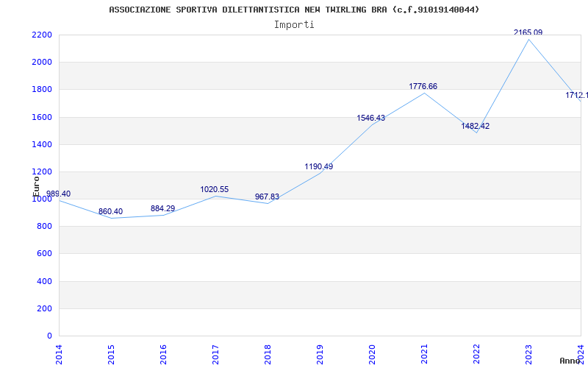Image resolution: width=588 pixels, height=368 pixels.
Task: Click the x-axis year 2022
Action: click(x=476, y=355)
